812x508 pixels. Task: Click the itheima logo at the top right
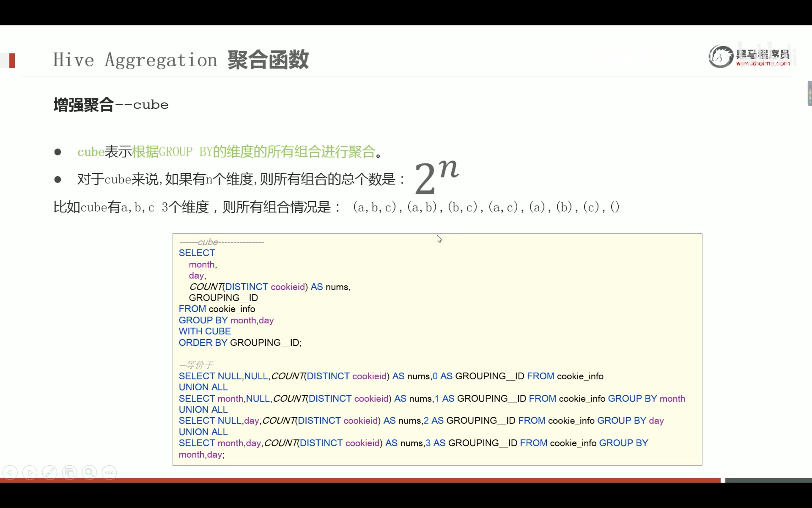(749, 56)
